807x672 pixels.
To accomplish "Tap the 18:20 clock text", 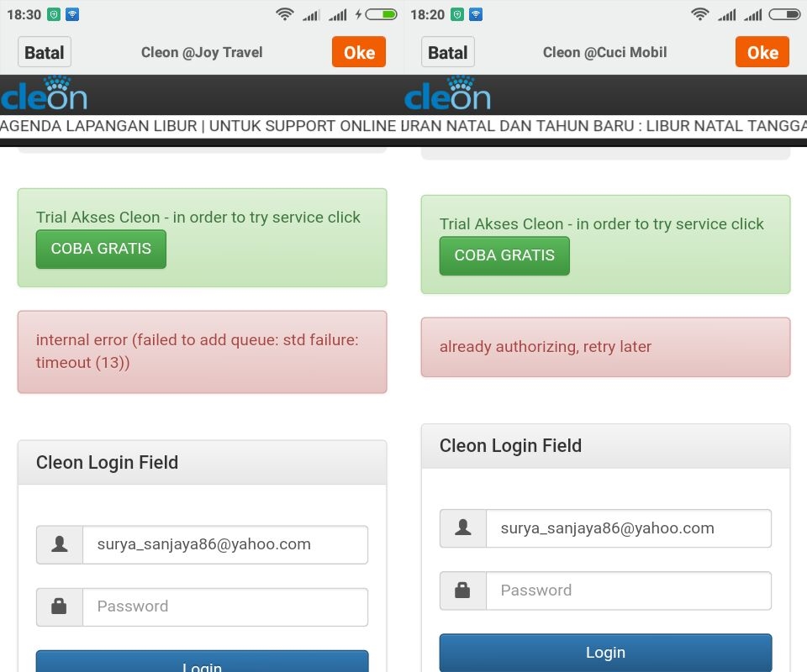I will click(x=427, y=14).
